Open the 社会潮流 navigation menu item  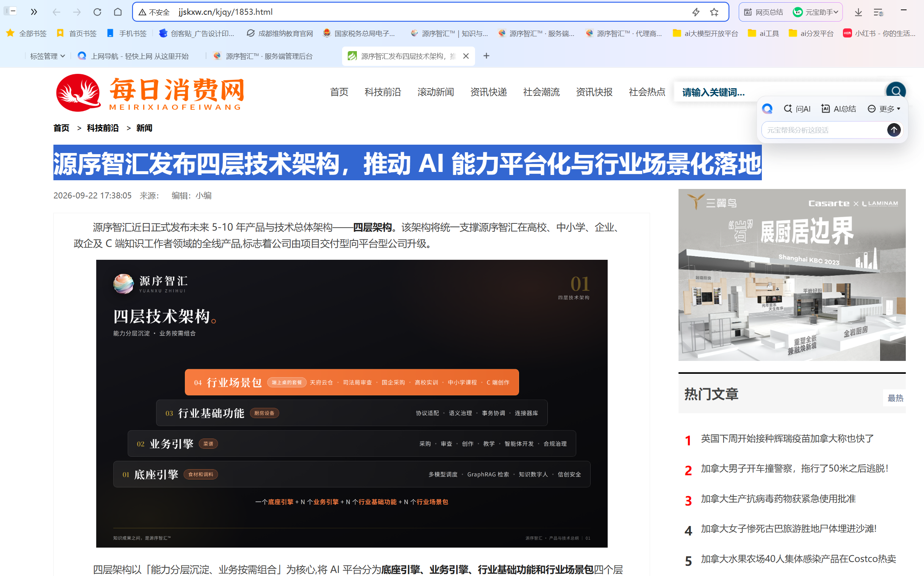point(541,92)
